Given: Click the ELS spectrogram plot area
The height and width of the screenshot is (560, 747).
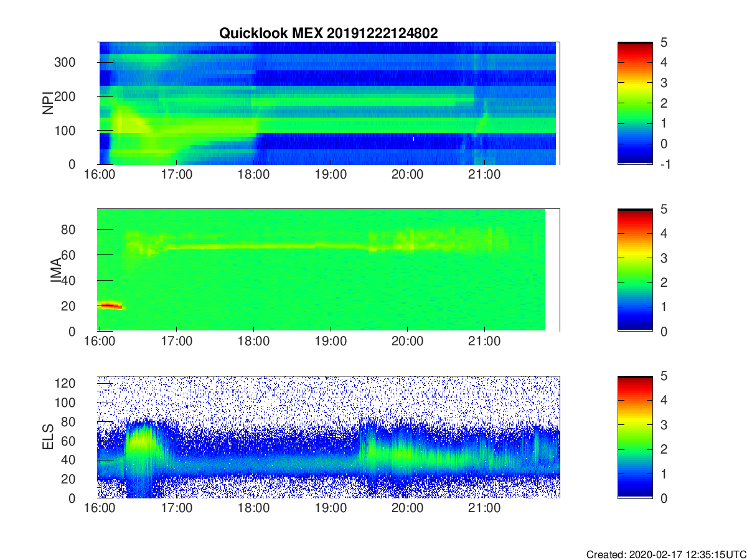Looking at the screenshot, I should (329, 437).
